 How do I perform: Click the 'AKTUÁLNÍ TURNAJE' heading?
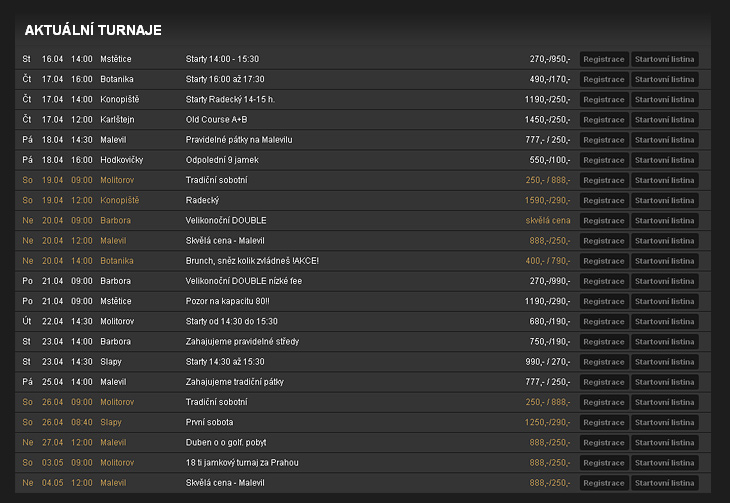click(93, 30)
